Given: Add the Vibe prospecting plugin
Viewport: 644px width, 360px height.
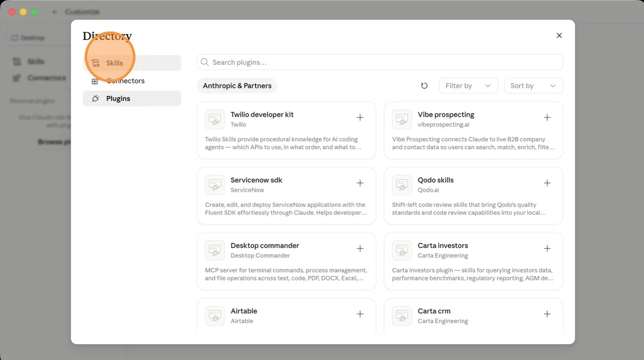Looking at the screenshot, I should coord(547,118).
